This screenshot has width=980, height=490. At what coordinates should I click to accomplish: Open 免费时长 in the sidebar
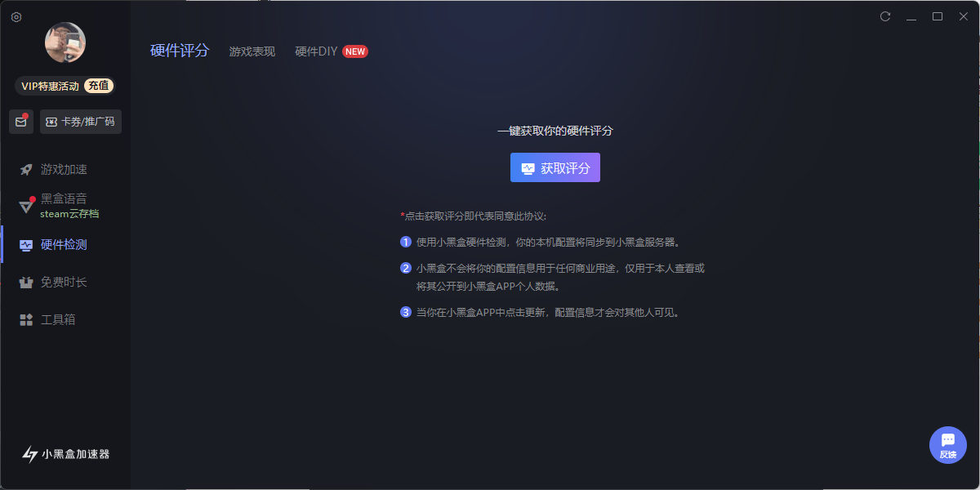(64, 282)
